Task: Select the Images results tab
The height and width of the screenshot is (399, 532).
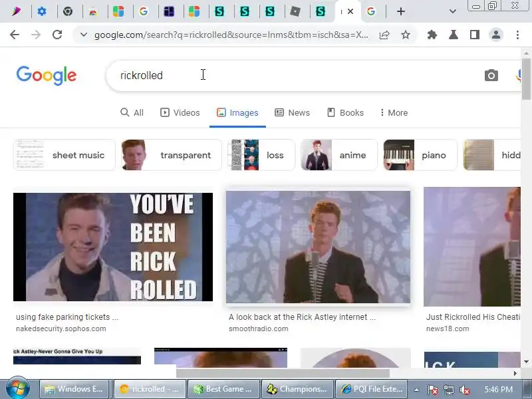Action: click(237, 112)
